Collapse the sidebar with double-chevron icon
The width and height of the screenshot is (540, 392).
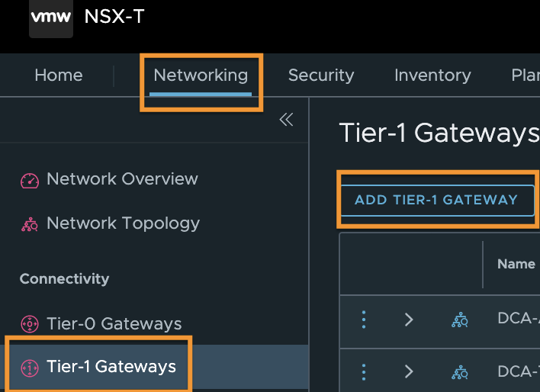click(286, 120)
